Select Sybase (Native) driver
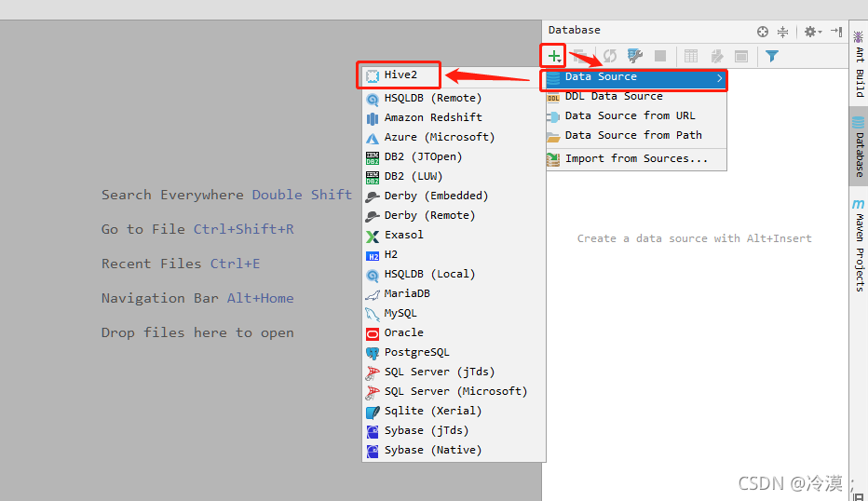The height and width of the screenshot is (501, 868). [x=454, y=450]
